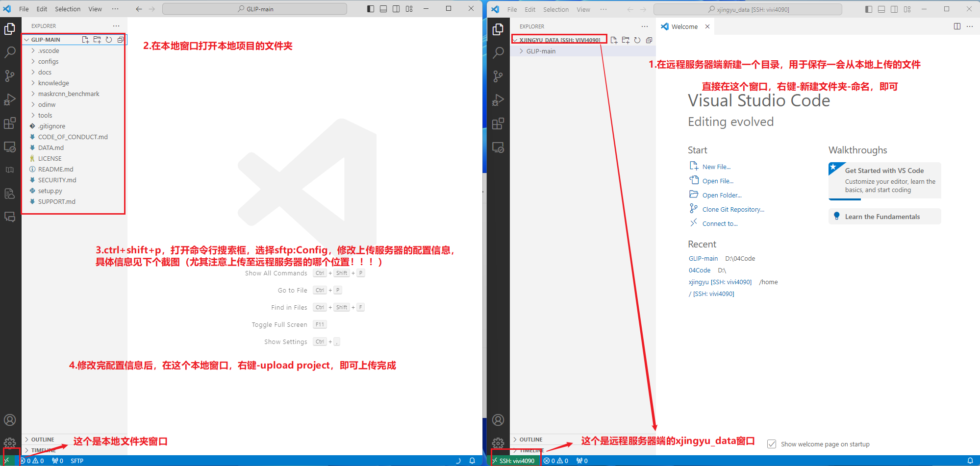Close the Welcome tab
The height and width of the screenshot is (466, 980).
click(x=707, y=26)
